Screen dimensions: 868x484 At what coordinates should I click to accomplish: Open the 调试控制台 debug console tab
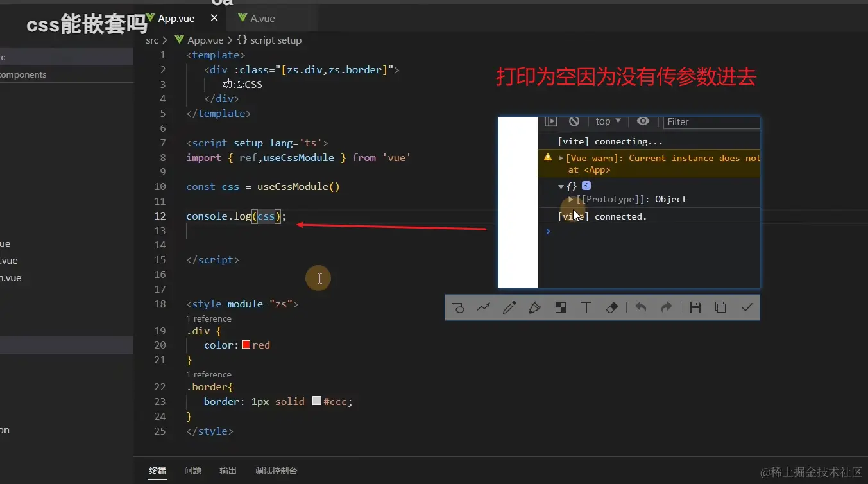tap(276, 471)
